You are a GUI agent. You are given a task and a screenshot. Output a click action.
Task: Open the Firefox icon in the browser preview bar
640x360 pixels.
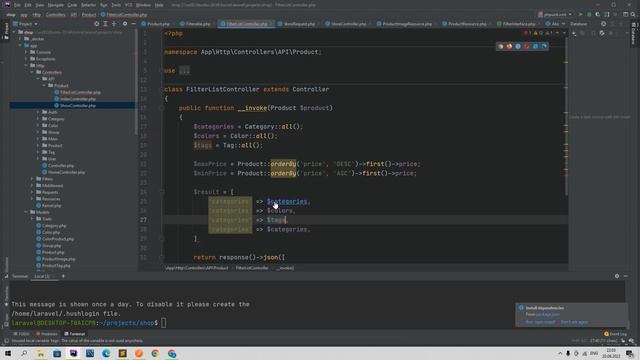[509, 46]
